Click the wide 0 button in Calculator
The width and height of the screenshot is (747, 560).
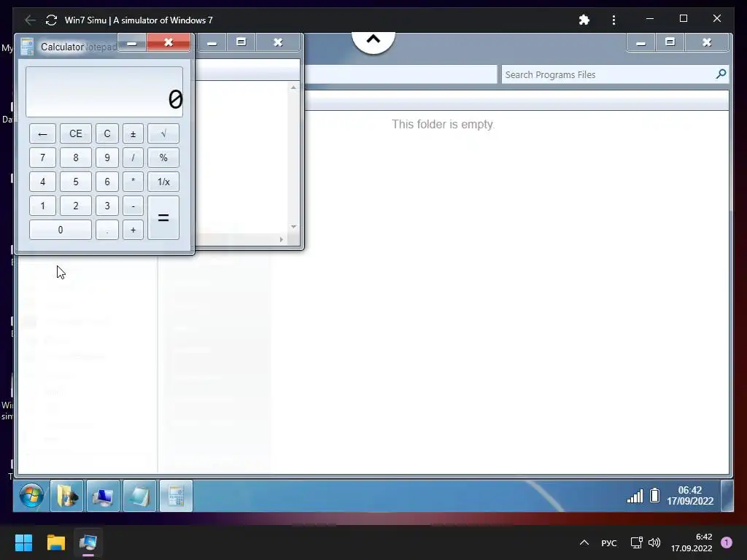(x=61, y=230)
